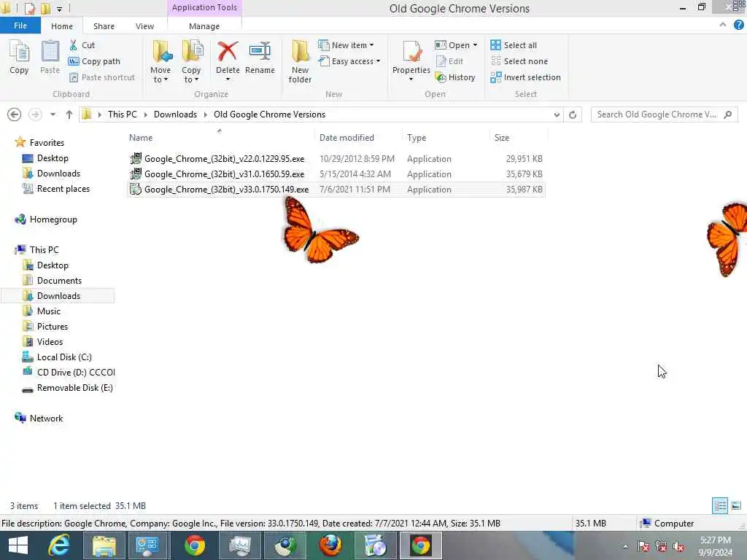Open Help with question mark icon

coord(738,26)
